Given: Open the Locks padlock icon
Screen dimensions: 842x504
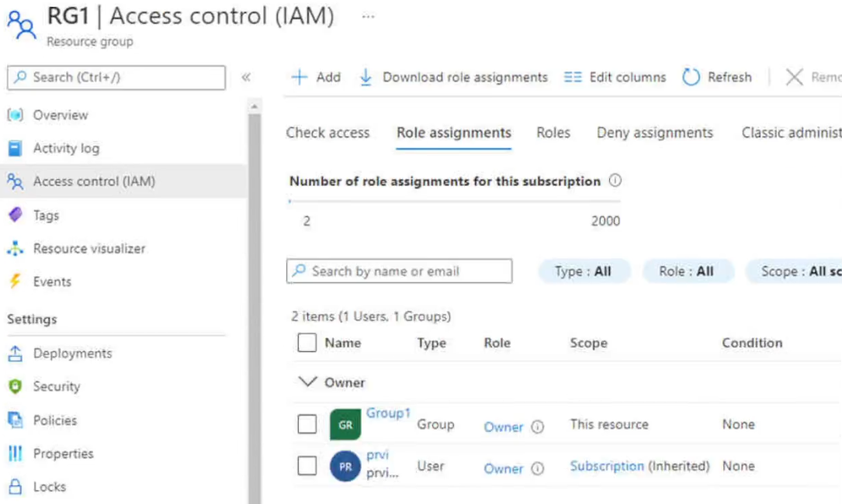Looking at the screenshot, I should click(x=15, y=487).
